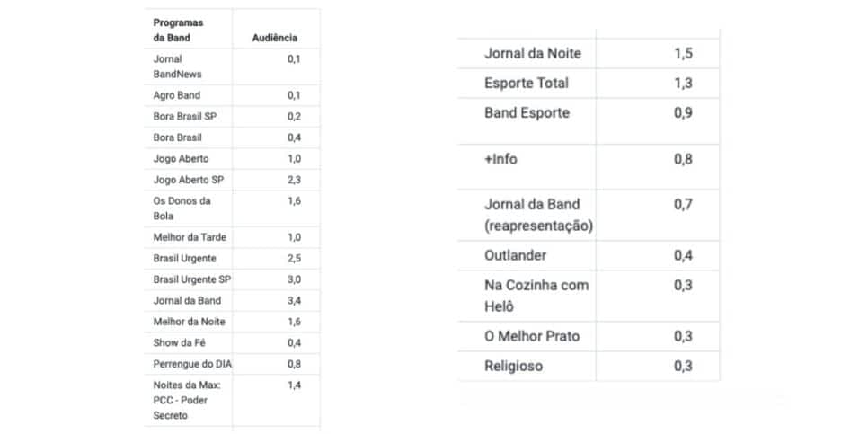Viewport: 868px width, 434px height.
Task: Click the Brasil Urgente SP label
Action: [192, 279]
